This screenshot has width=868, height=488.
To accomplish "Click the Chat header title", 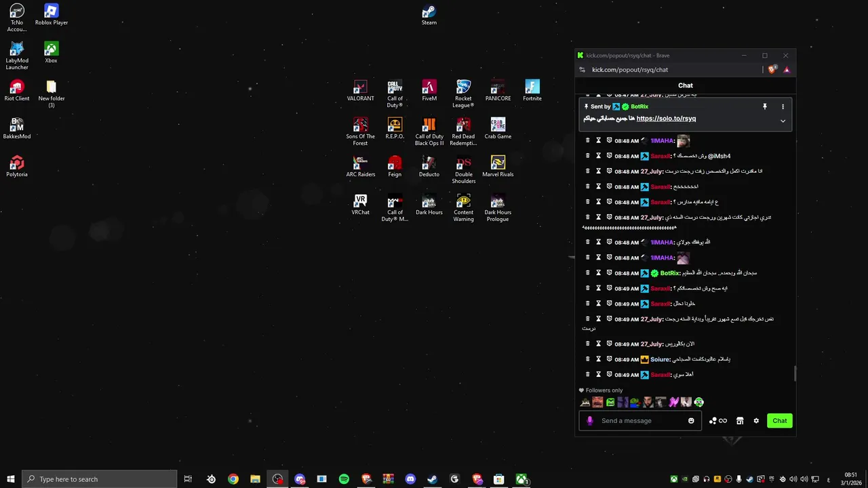I will tap(686, 85).
